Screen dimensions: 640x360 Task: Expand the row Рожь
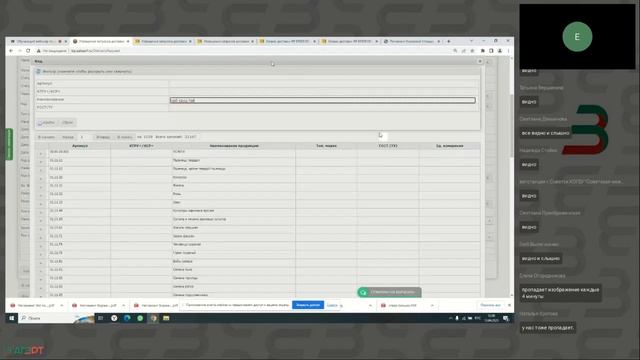click(x=41, y=195)
